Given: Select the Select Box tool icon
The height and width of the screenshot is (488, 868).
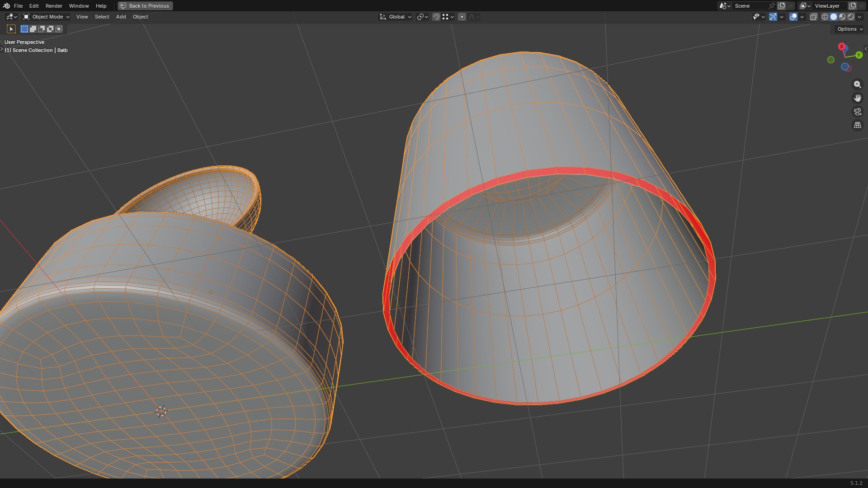Looking at the screenshot, I should point(11,29).
